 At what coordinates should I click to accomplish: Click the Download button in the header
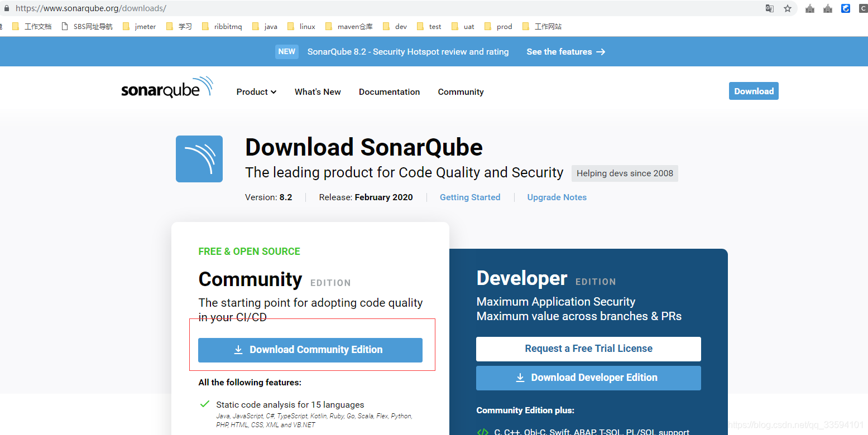754,91
